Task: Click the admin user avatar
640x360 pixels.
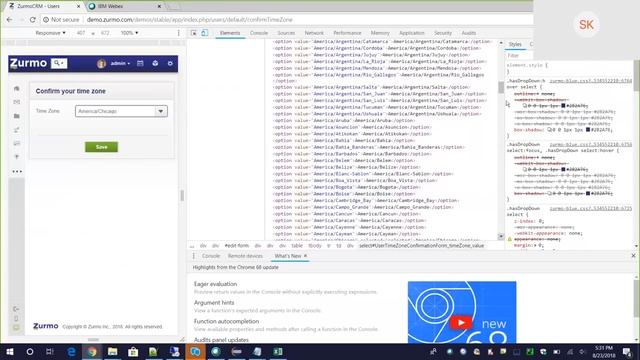Action: 101,64
